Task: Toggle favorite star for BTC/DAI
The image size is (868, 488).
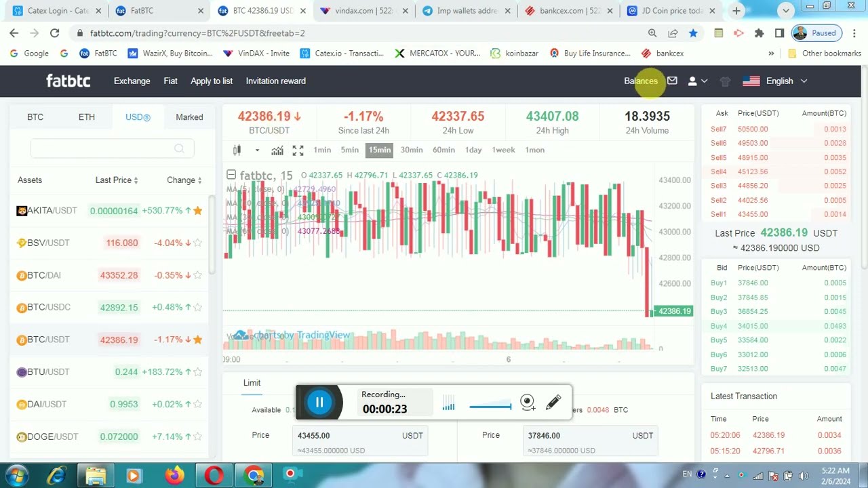Action: [x=197, y=275]
